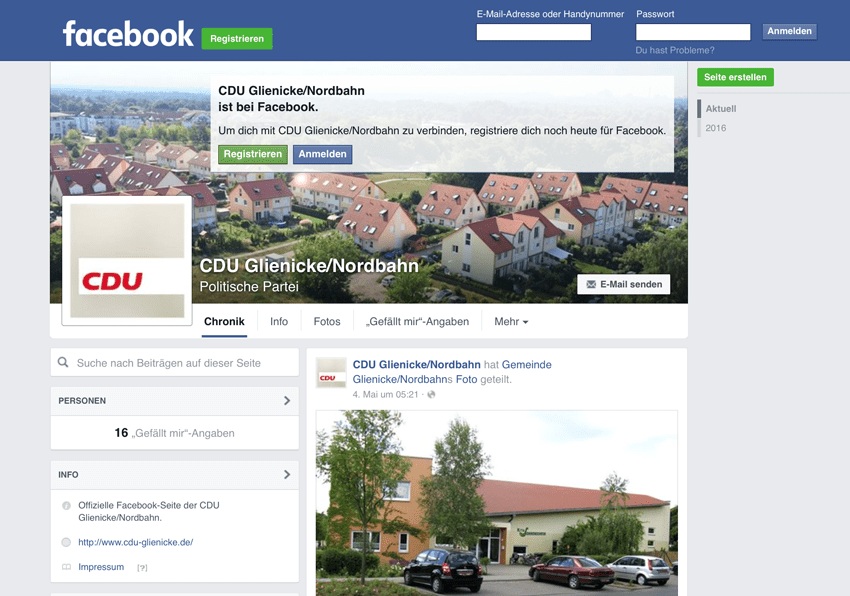The width and height of the screenshot is (850, 596).
Task: Expand the PERSONEN section with its chevron
Action: pos(287,401)
